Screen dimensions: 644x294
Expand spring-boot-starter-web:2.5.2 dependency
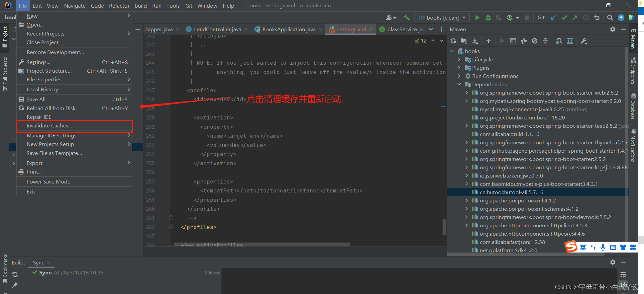[467, 93]
